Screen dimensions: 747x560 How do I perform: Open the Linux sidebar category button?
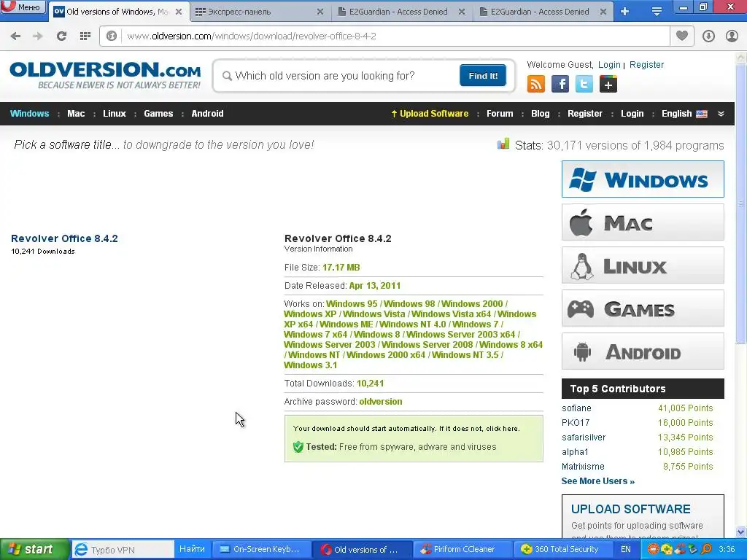pyautogui.click(x=643, y=265)
